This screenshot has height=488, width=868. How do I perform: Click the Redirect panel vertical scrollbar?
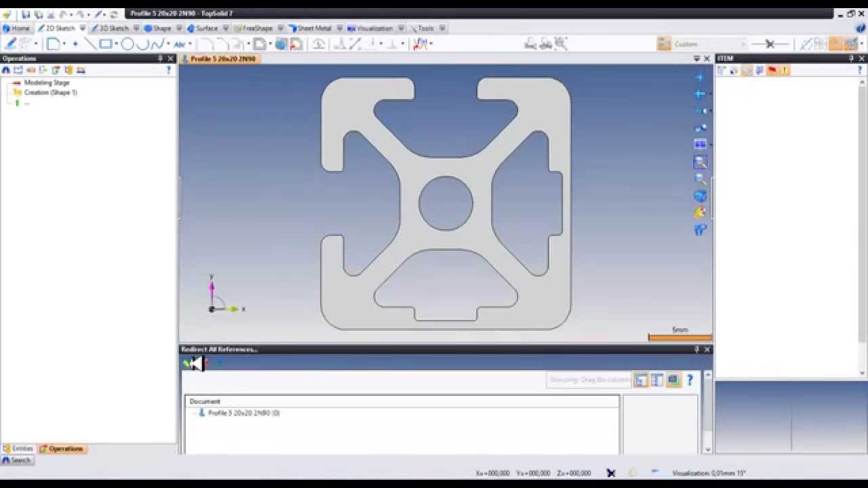tap(708, 412)
